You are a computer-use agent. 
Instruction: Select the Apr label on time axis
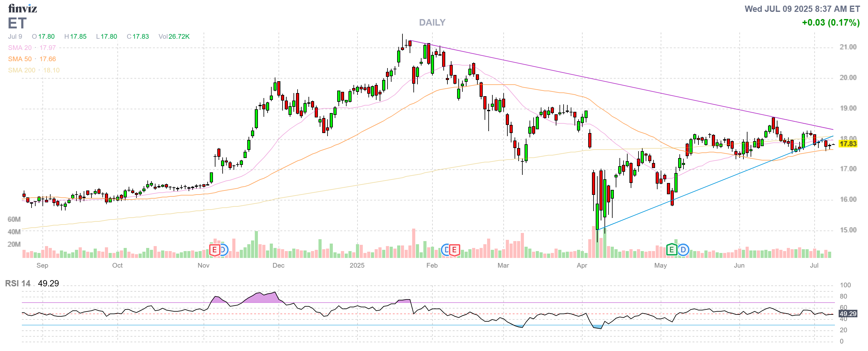click(x=582, y=265)
